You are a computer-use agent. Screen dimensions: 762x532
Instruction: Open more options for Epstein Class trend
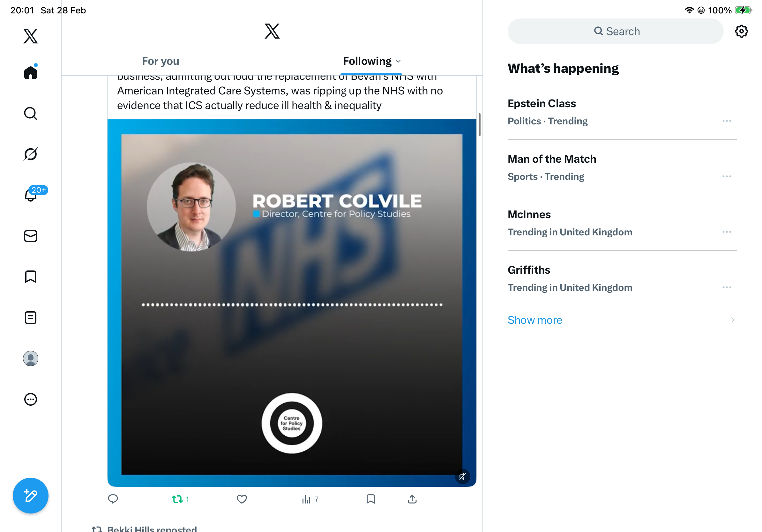726,121
